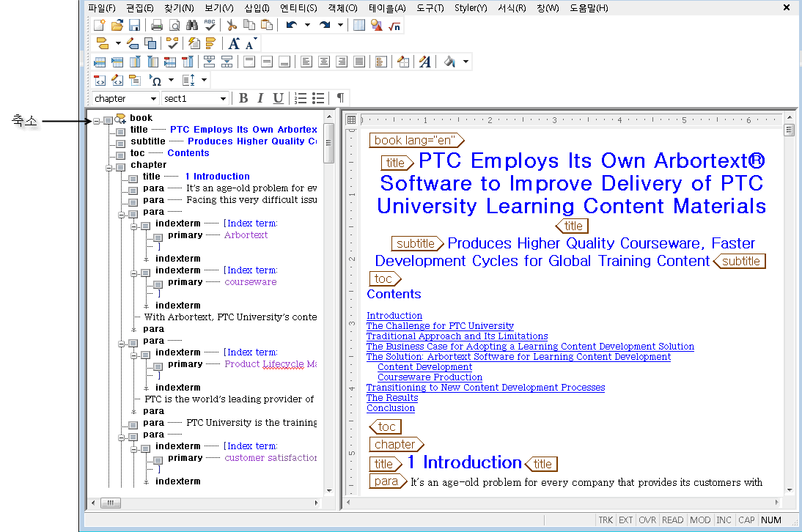This screenshot has height=532, width=802.
Task: Toggle Bold formatting
Action: 243,98
